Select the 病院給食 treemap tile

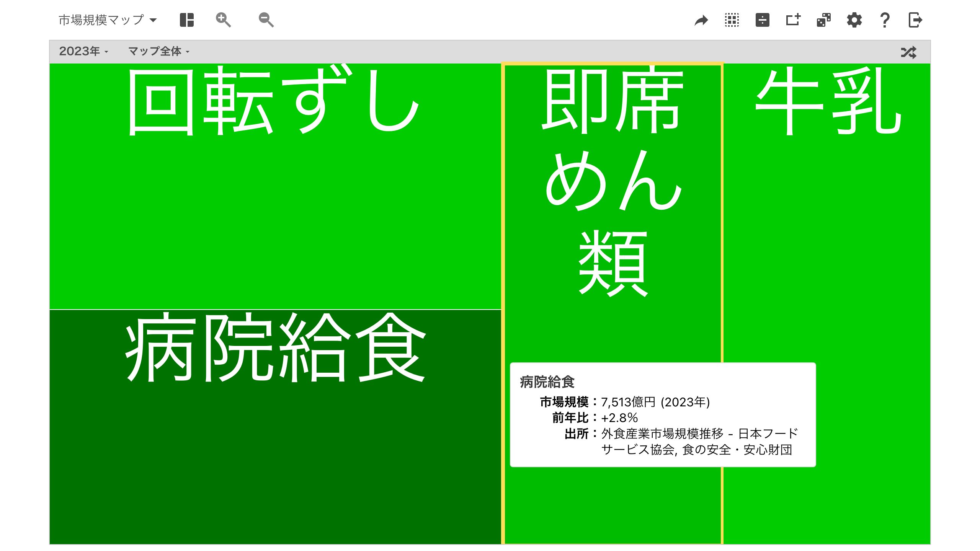pos(275,427)
